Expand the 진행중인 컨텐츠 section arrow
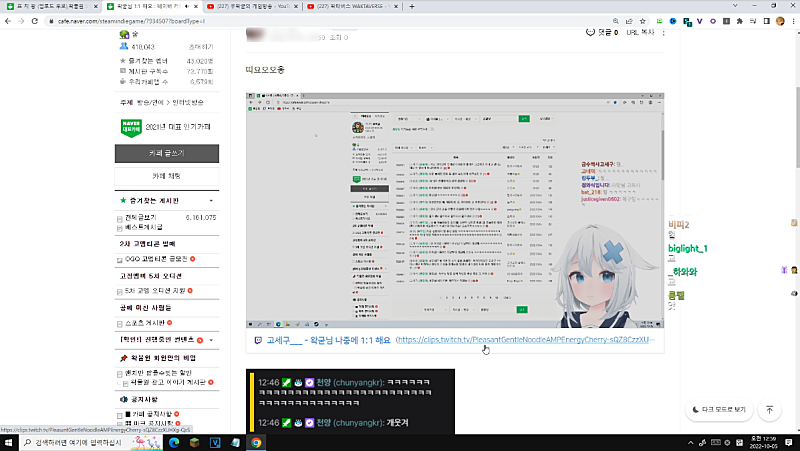The width and height of the screenshot is (800, 451). click(x=211, y=340)
